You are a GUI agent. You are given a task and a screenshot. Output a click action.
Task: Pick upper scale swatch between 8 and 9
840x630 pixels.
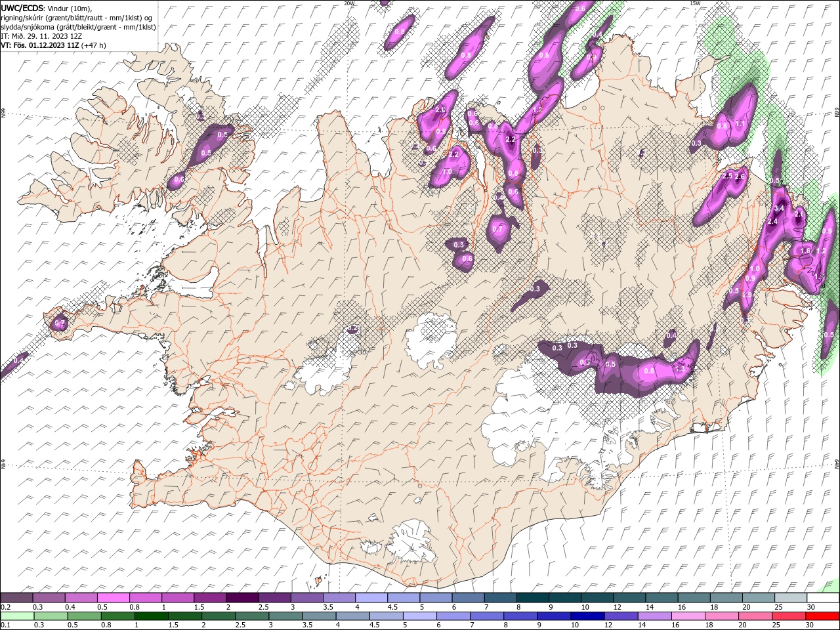[x=532, y=598]
